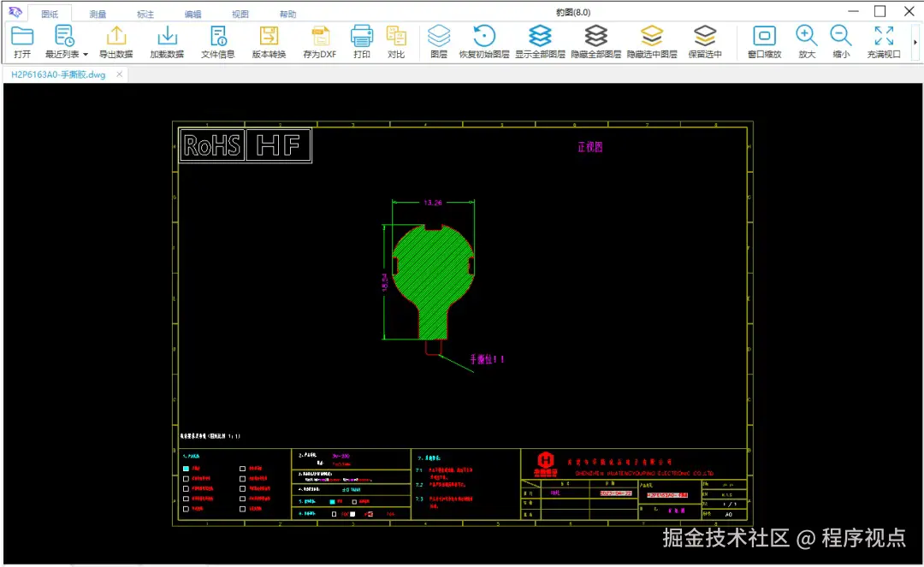This screenshot has width=924, height=567.
Task: Click the 正视图 view label
Action: [589, 147]
